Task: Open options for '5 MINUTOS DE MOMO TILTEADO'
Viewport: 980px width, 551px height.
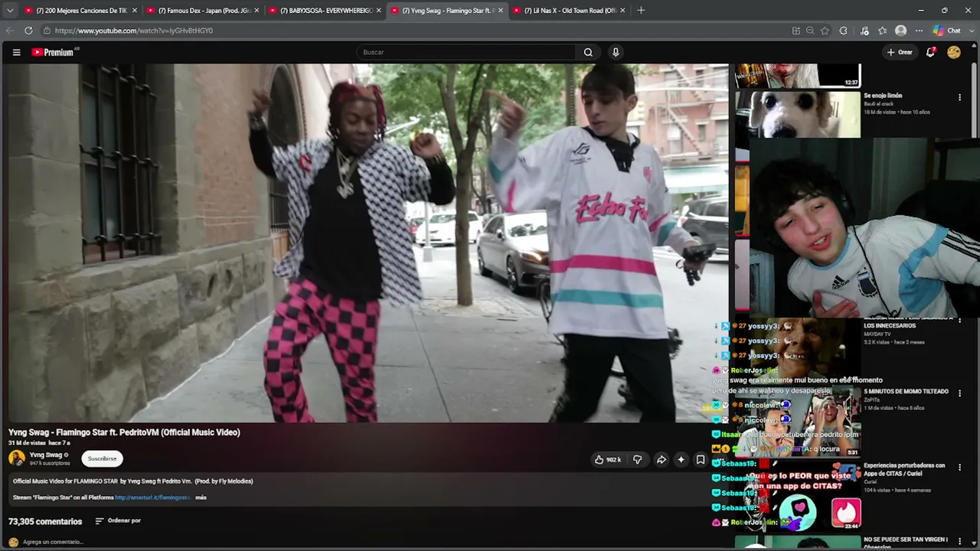Action: coord(959,393)
